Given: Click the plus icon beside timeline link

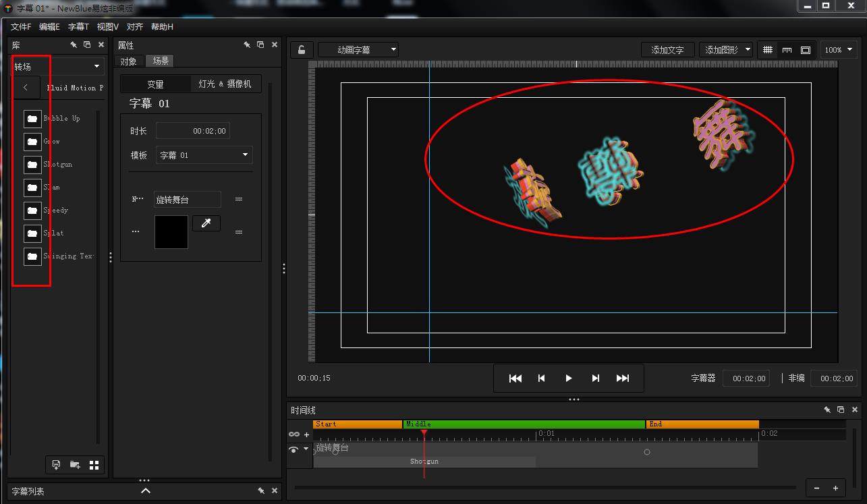Looking at the screenshot, I should pos(307,435).
